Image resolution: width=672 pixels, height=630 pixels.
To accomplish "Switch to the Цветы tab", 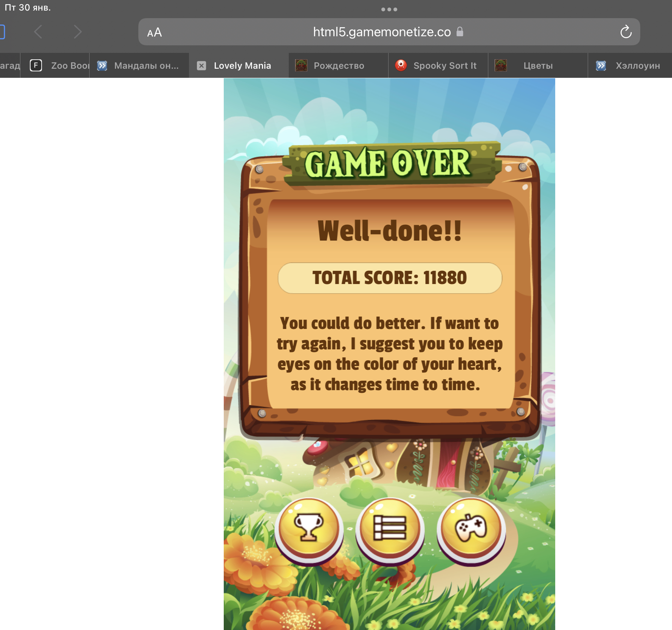I will pyautogui.click(x=538, y=66).
